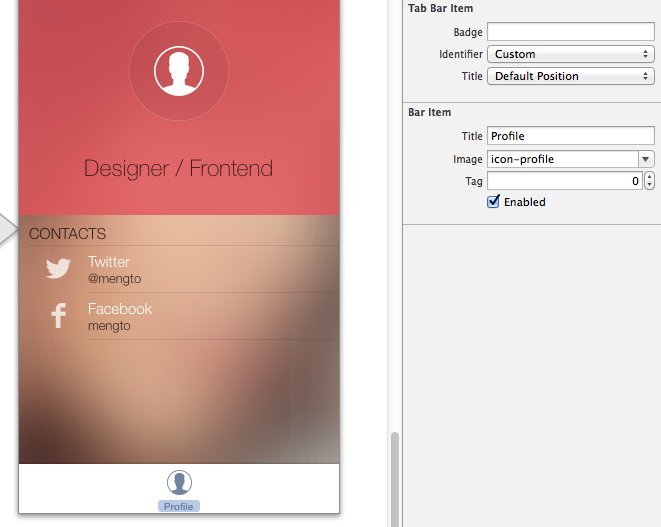661x527 pixels.
Task: Click the Badge text field
Action: coord(570,32)
